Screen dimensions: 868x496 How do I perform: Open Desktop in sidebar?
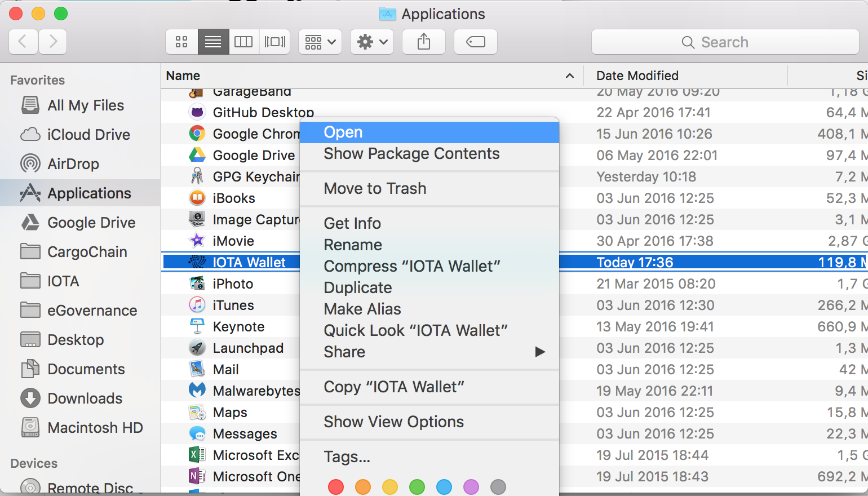tap(80, 340)
